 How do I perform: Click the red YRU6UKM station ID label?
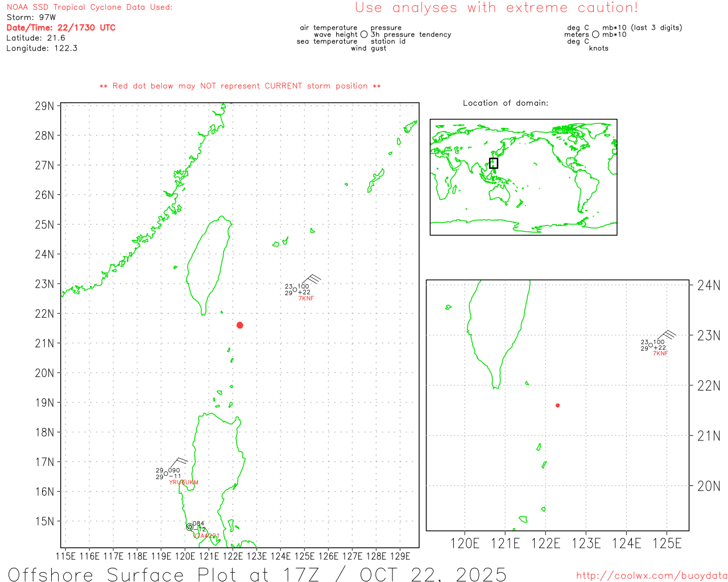184,483
